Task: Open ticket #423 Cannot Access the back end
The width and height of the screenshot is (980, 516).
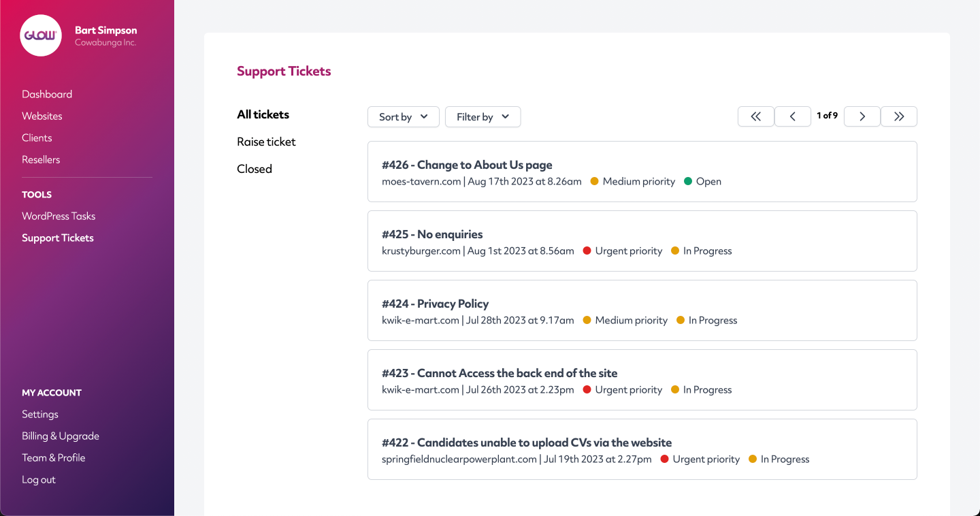Action: [x=500, y=373]
